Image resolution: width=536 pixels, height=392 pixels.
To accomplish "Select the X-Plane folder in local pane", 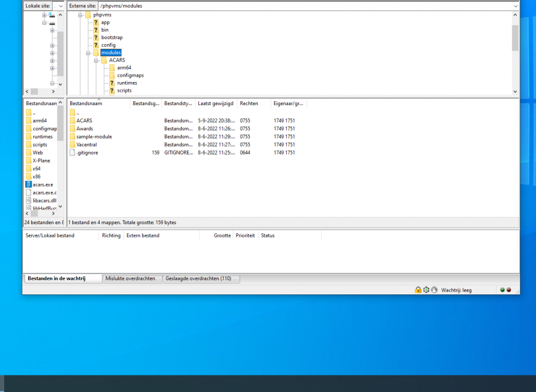I will coord(41,160).
